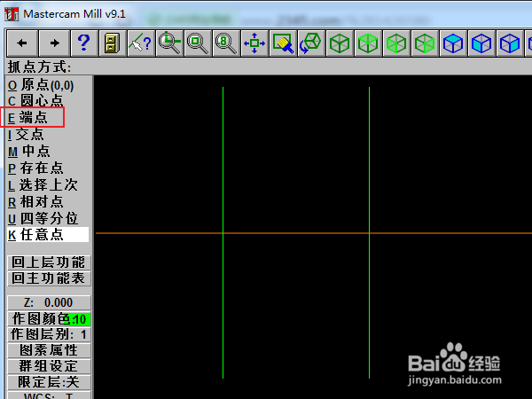Screen dimensions: 532x399
Task: Select E 端点 endpoint snap
Action: tap(27, 117)
